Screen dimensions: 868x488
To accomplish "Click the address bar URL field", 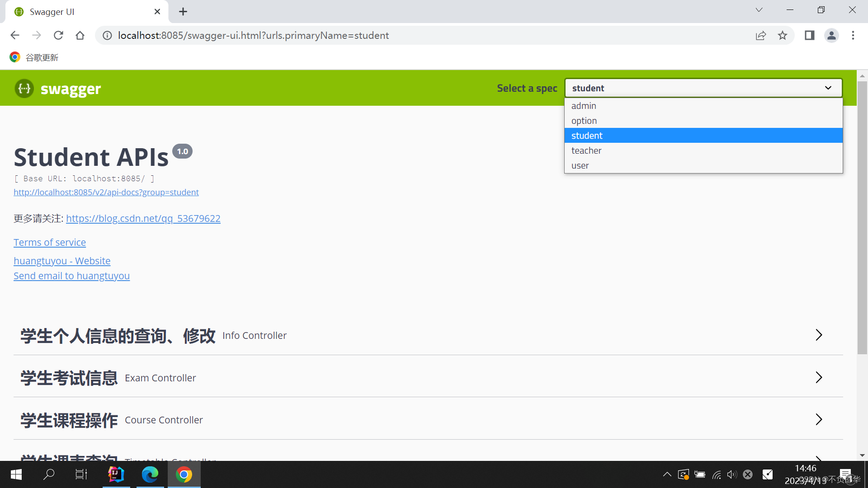I will [253, 35].
